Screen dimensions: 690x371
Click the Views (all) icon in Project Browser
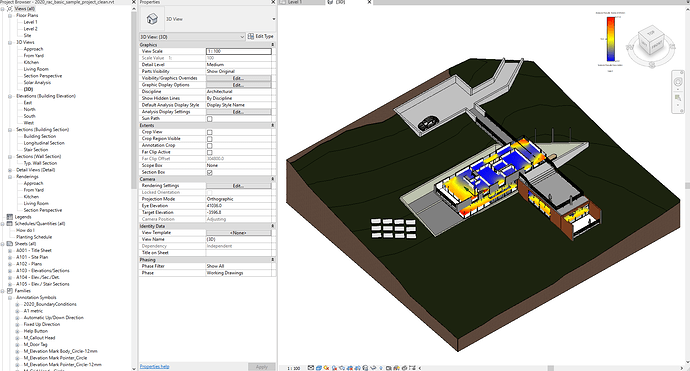(x=10, y=9)
